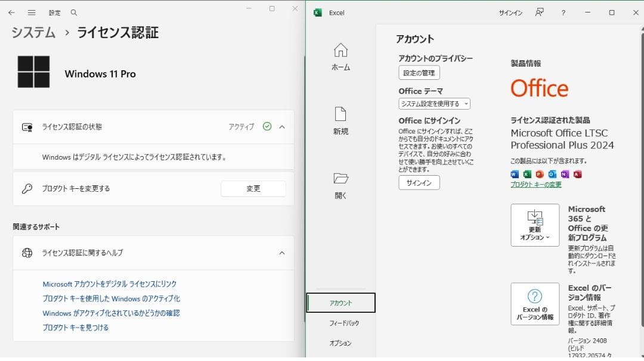This screenshot has height=361, width=644.
Task: Open フィードバック in the Excel sidebar
Action: [x=344, y=323]
